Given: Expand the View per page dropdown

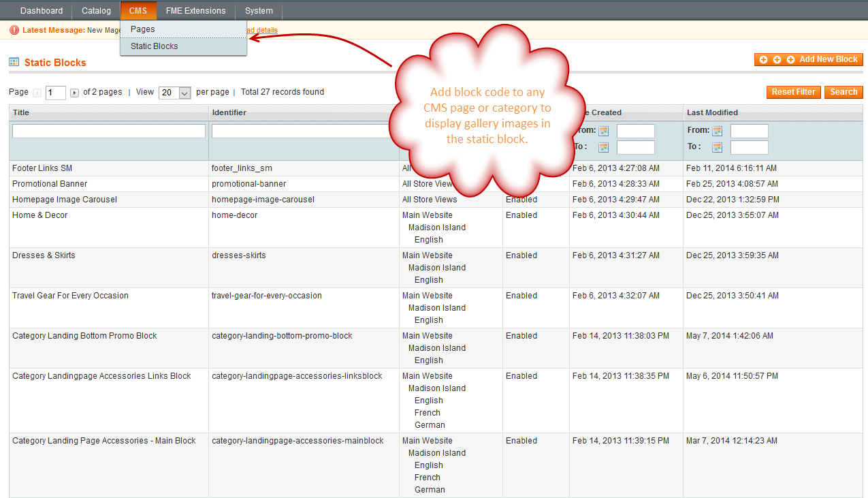Looking at the screenshot, I should (x=175, y=93).
